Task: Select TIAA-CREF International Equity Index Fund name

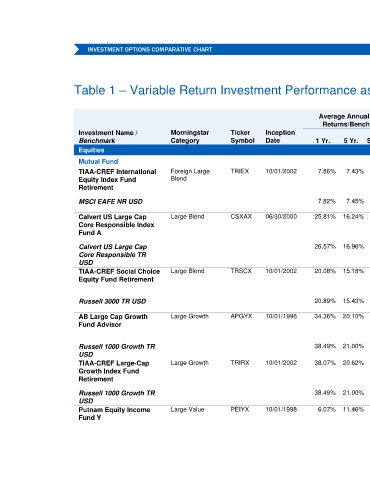Action: tap(117, 180)
